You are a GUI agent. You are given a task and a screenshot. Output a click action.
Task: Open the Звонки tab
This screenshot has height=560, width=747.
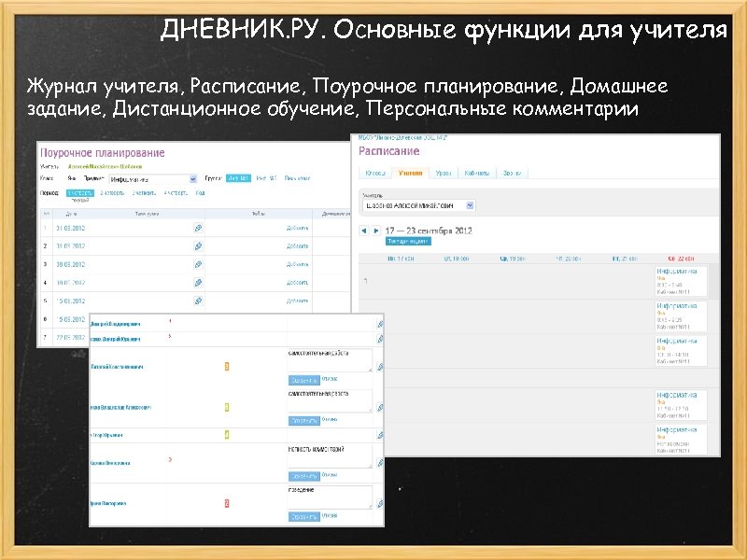(x=512, y=174)
